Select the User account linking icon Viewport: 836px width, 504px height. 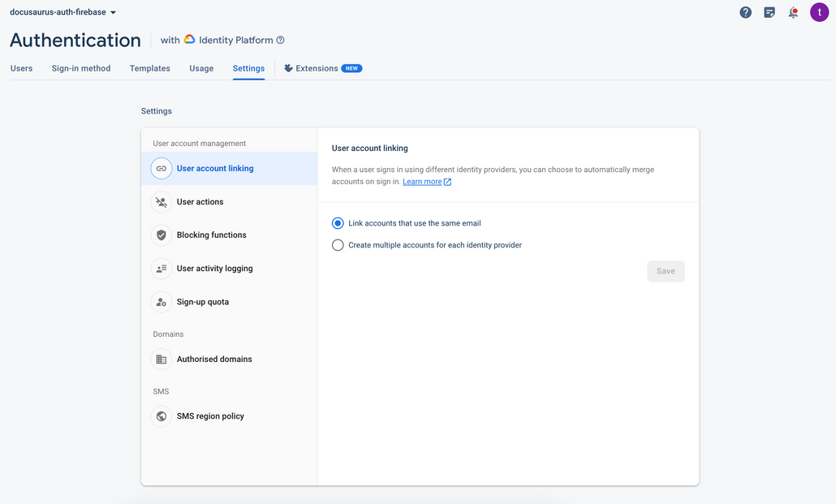pyautogui.click(x=161, y=168)
